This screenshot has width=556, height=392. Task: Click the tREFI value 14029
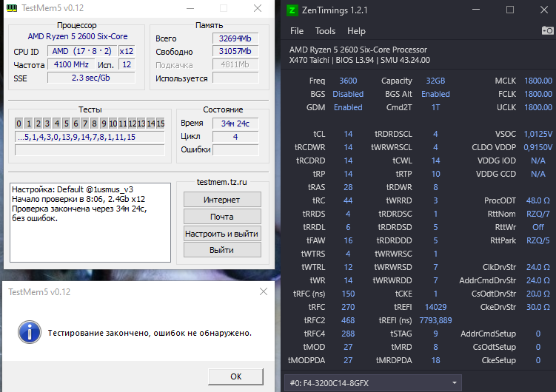(x=435, y=307)
